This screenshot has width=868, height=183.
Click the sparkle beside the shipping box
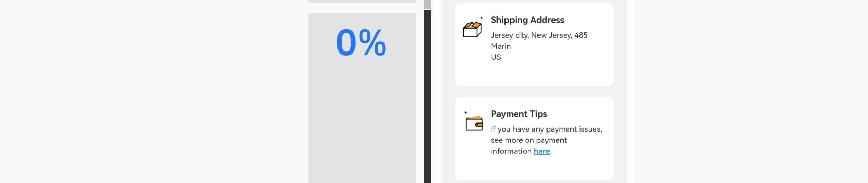(x=482, y=18)
